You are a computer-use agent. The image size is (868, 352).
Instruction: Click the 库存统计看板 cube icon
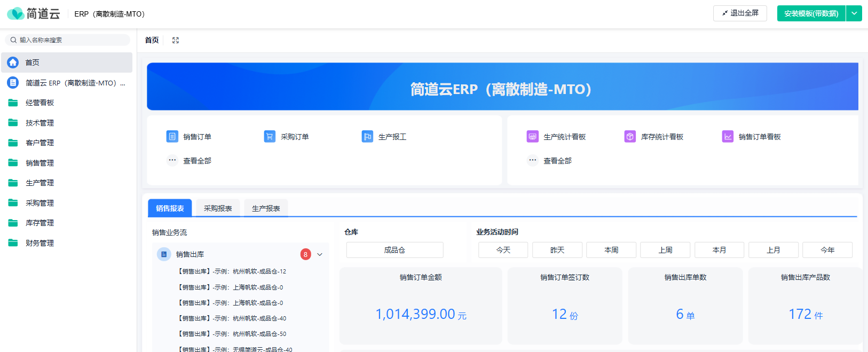click(630, 137)
